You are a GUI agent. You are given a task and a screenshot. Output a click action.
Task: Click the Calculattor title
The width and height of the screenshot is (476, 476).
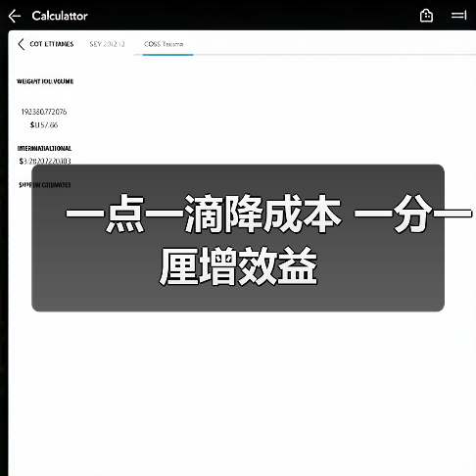tap(60, 16)
